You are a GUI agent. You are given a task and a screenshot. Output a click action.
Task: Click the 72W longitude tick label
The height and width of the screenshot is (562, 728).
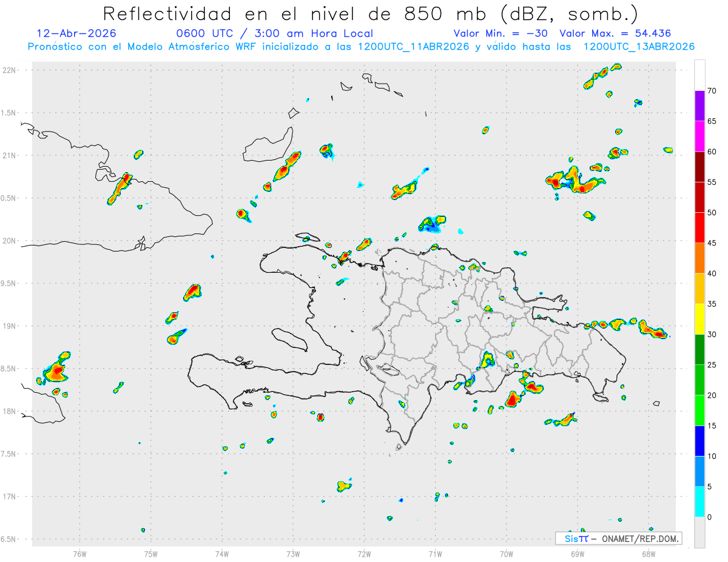(364, 554)
